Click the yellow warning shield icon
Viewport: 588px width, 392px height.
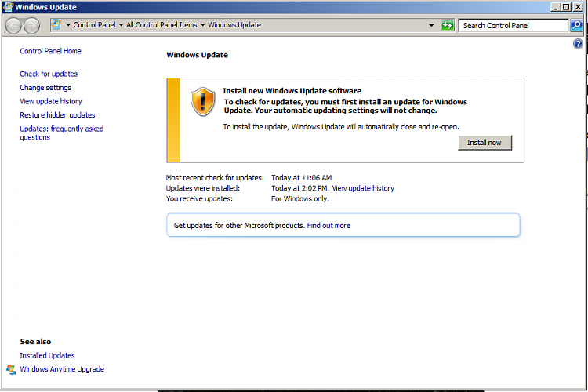203,102
